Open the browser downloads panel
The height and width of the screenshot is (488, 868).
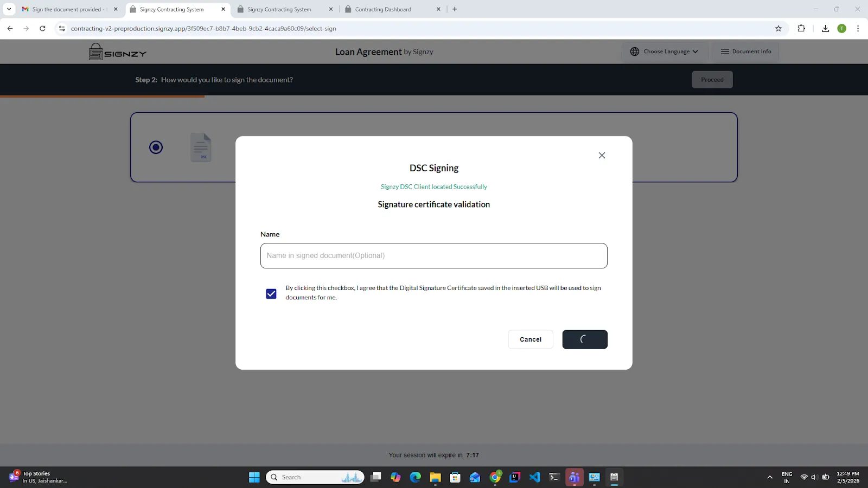[x=825, y=29]
